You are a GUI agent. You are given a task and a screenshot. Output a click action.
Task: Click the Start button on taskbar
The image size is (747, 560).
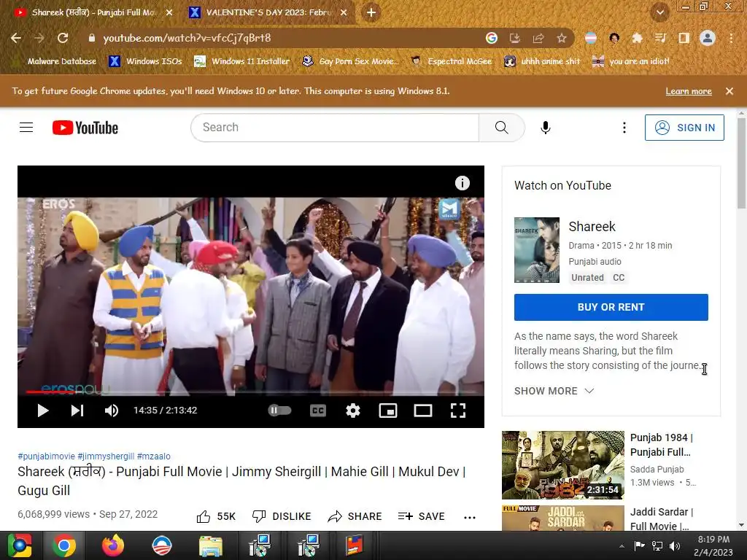(20, 545)
